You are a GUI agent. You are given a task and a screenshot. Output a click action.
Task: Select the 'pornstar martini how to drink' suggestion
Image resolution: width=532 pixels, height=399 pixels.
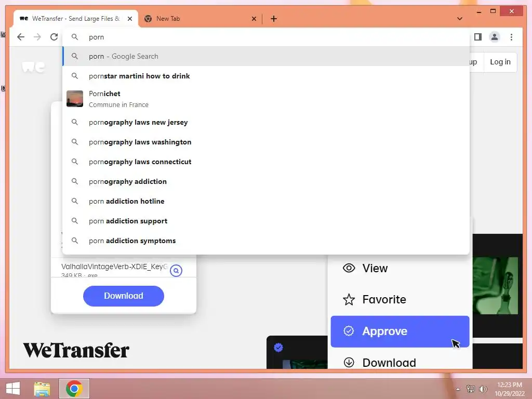click(266, 76)
